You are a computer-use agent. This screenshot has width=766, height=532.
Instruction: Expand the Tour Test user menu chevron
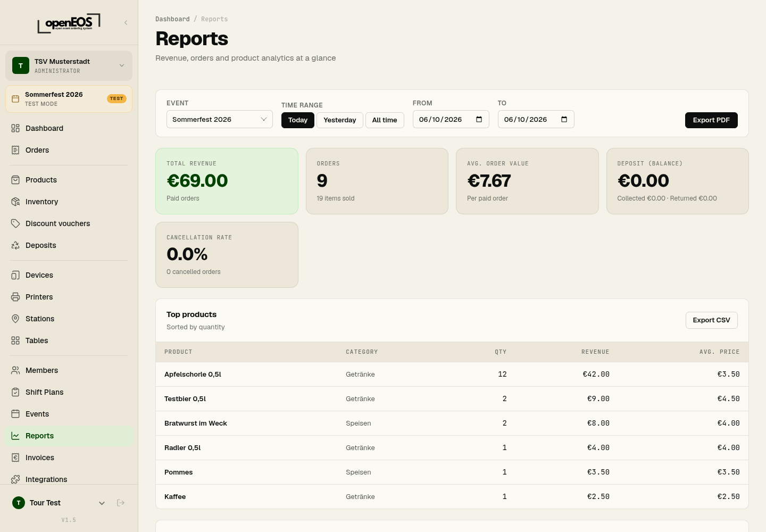click(102, 503)
